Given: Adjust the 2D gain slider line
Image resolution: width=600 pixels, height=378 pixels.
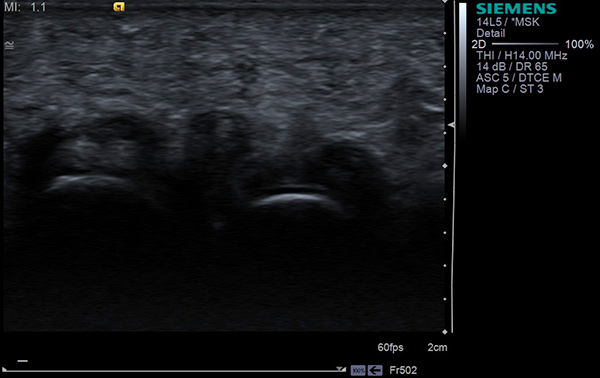Looking at the screenshot, I should (x=525, y=44).
